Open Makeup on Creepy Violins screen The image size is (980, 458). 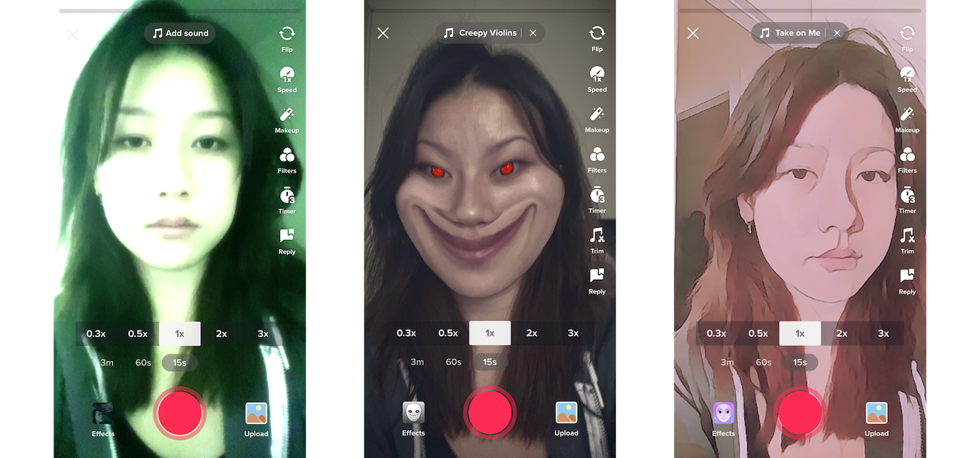click(597, 114)
